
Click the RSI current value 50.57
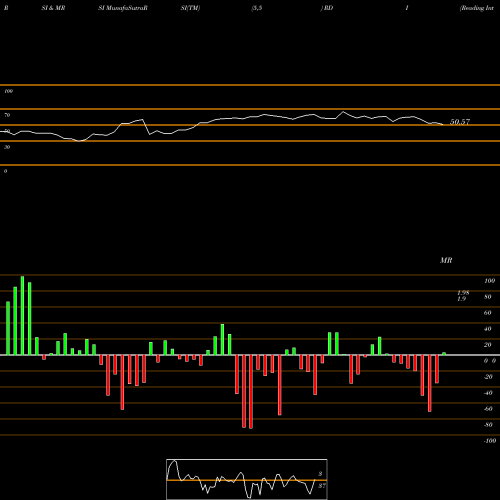click(460, 122)
